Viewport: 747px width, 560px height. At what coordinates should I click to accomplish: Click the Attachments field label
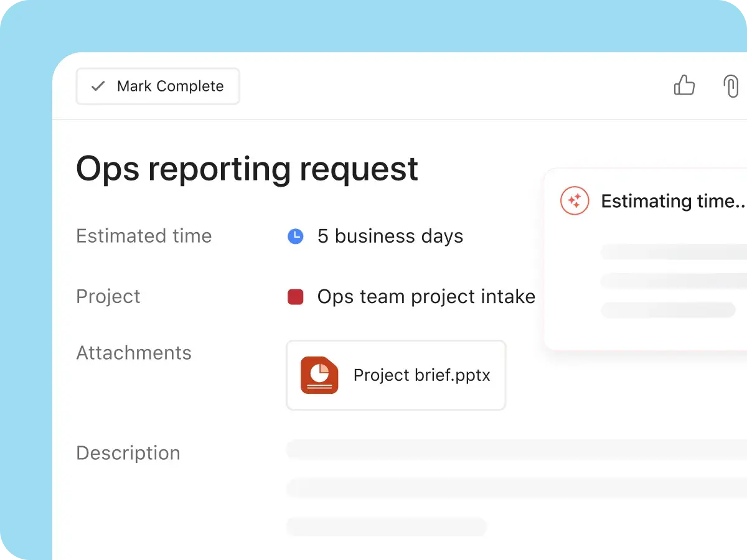click(134, 353)
